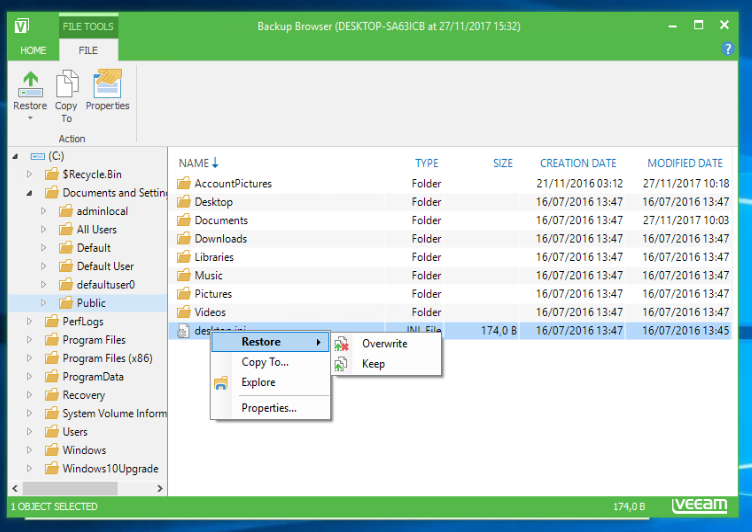Expand the PerfLogs tree node
This screenshot has width=752, height=532.
click(x=29, y=321)
